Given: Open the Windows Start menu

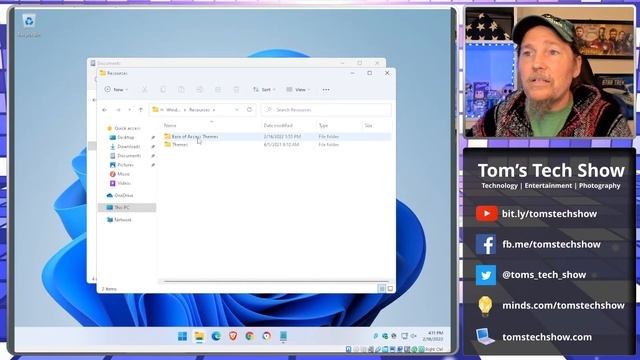Looking at the screenshot, I should pos(182,336).
